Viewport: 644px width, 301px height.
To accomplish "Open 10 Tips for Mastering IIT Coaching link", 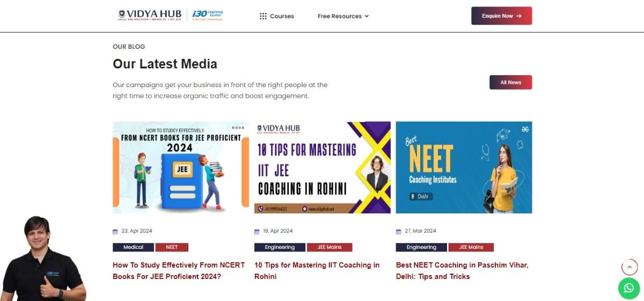I will click(317, 271).
